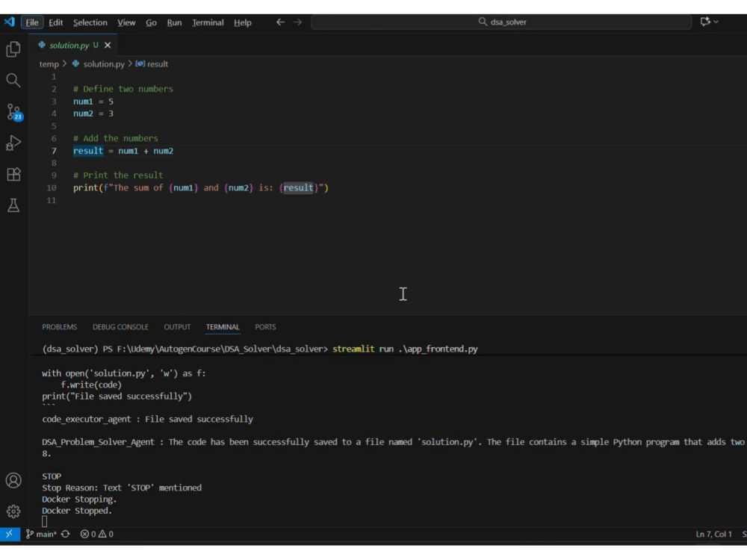Viewport: 747px width, 560px height.
Task: Go back with the left arrow
Action: [280, 22]
